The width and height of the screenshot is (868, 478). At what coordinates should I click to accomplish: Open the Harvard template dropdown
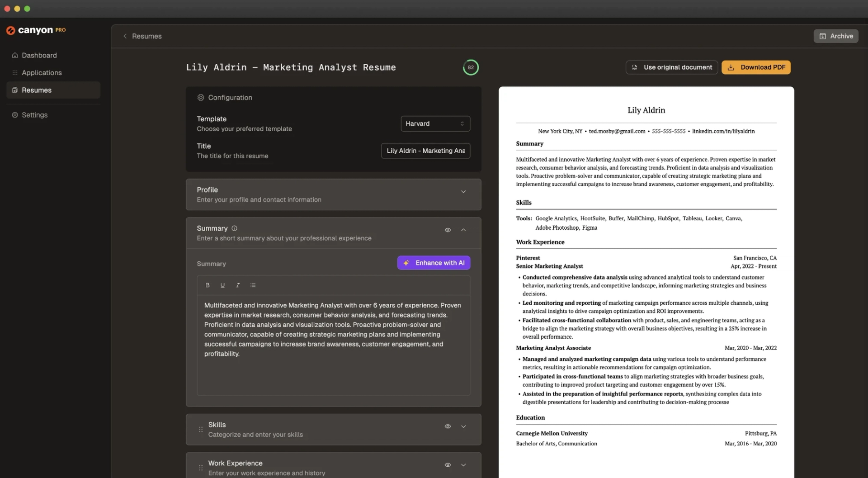(x=435, y=123)
